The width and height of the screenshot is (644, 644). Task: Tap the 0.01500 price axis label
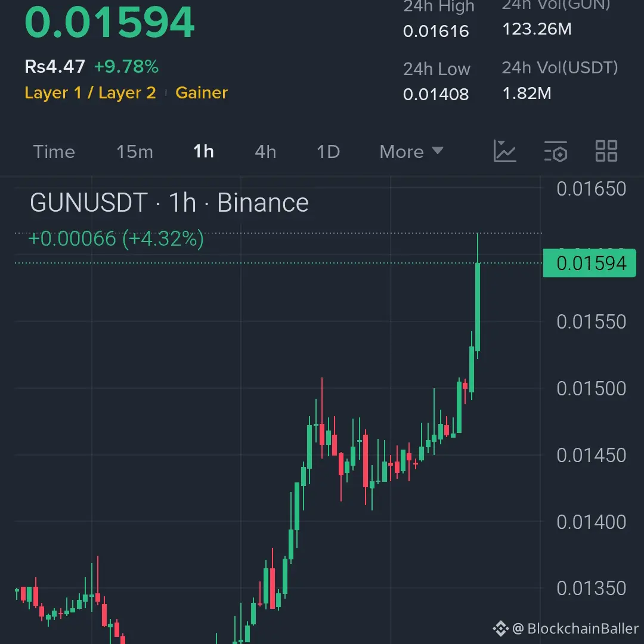592,389
